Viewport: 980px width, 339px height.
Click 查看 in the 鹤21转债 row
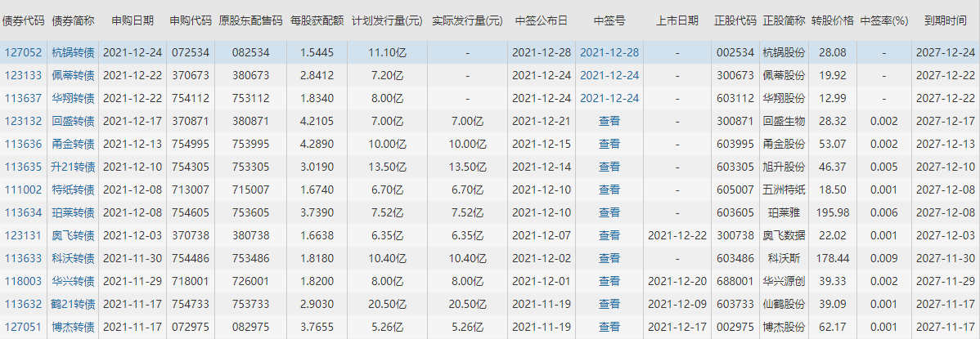pos(609,304)
